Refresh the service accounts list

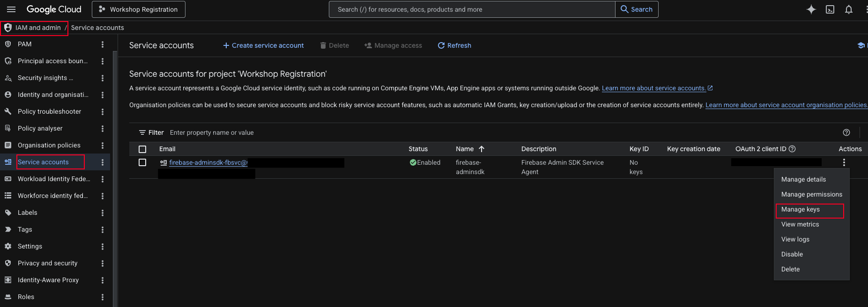(454, 45)
